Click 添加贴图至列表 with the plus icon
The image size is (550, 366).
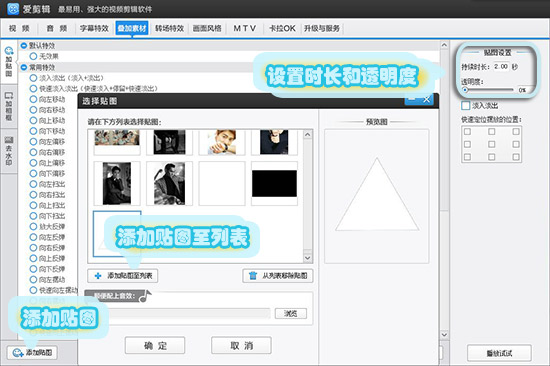pos(123,276)
